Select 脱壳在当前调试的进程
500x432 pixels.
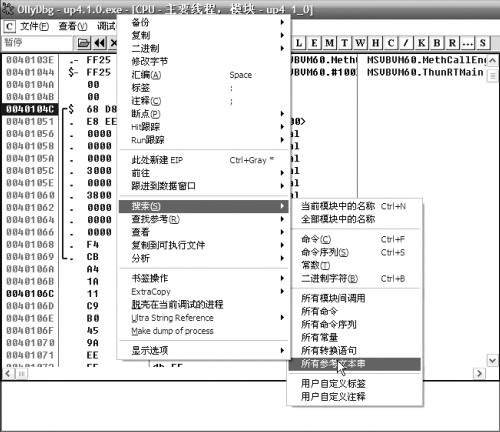tap(203, 304)
